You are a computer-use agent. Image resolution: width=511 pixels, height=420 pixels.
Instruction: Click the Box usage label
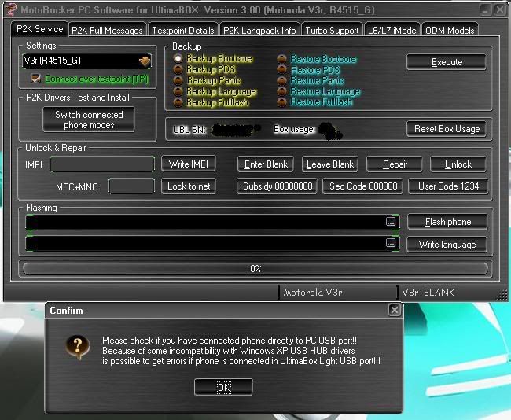295,130
